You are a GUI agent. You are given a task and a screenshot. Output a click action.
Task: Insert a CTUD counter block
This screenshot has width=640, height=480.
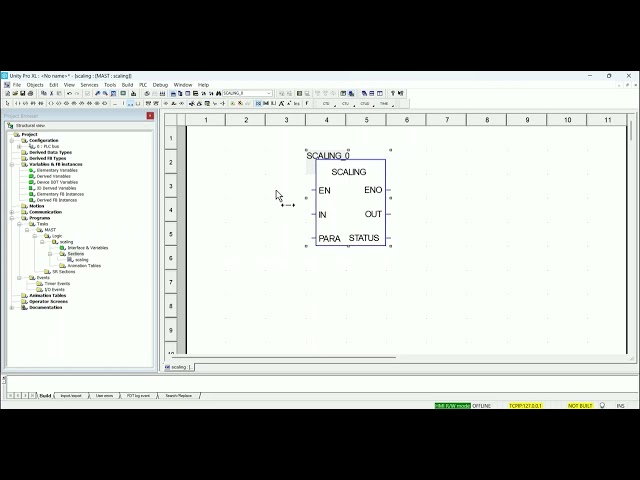pyautogui.click(x=364, y=104)
